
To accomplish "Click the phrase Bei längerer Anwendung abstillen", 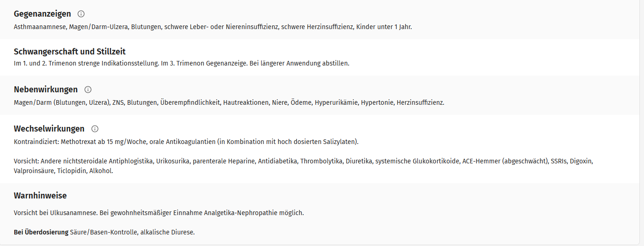I will (x=299, y=63).
